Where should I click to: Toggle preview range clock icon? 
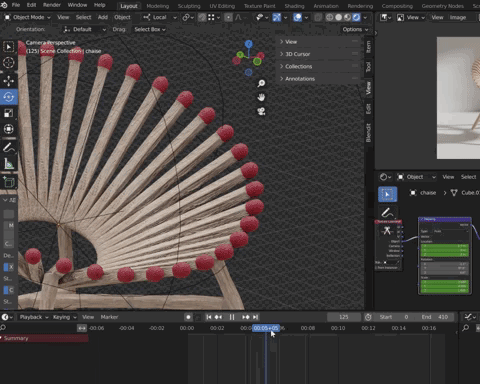[x=368, y=317]
